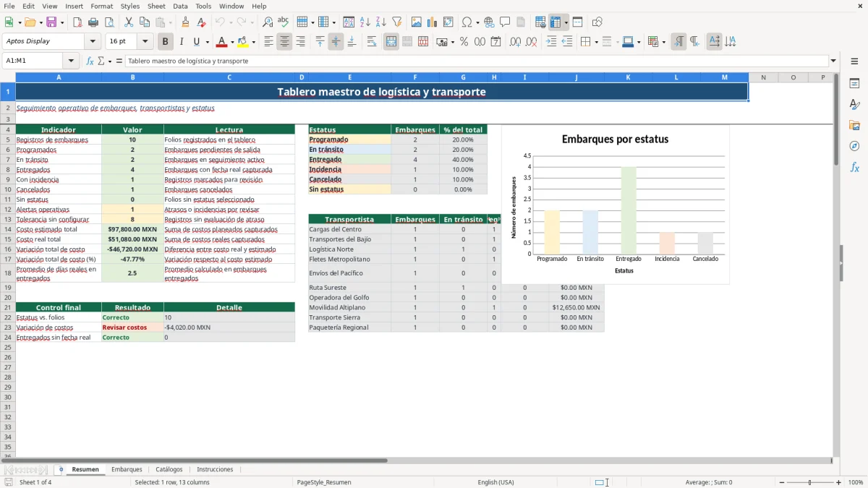Toggle Align Right

coord(300,42)
